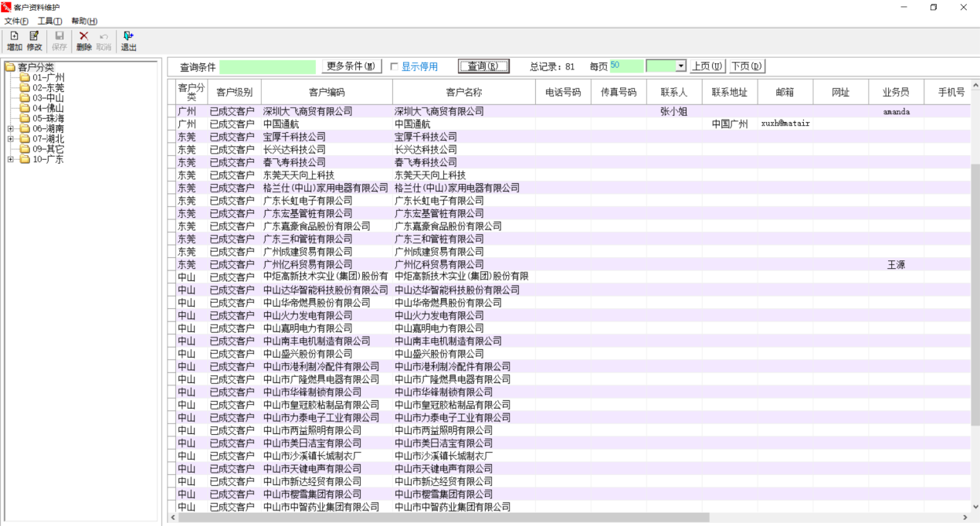Image resolution: width=980 pixels, height=526 pixels.
Task: Click the 修改 (Edit) toolbar icon
Action: (x=35, y=36)
